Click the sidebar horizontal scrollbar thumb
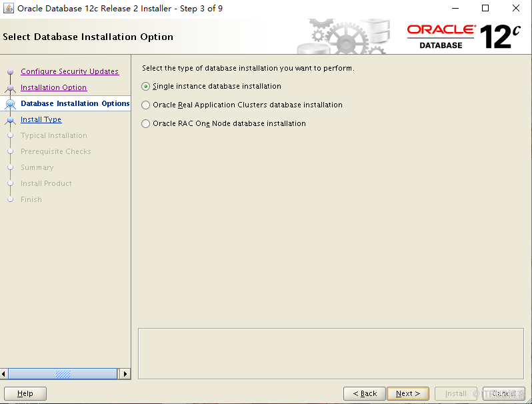 pos(63,374)
